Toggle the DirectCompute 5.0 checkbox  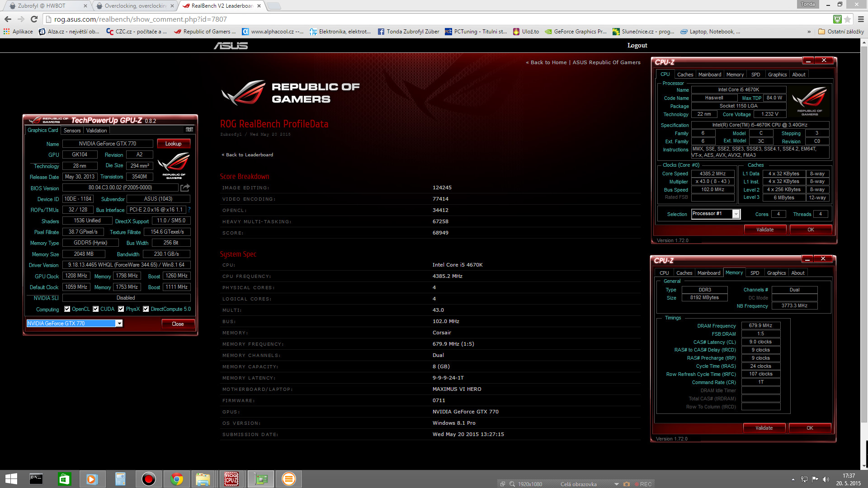coord(146,309)
